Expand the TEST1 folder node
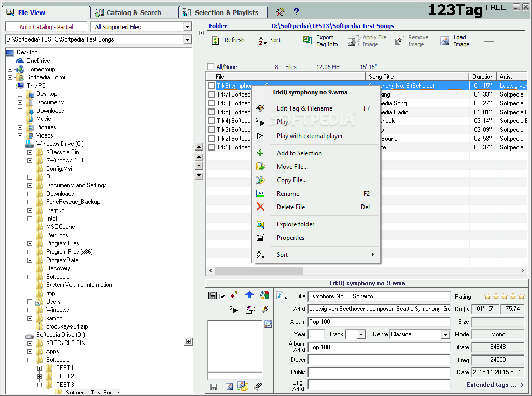Viewport: 532px width, 396px height. click(40, 368)
